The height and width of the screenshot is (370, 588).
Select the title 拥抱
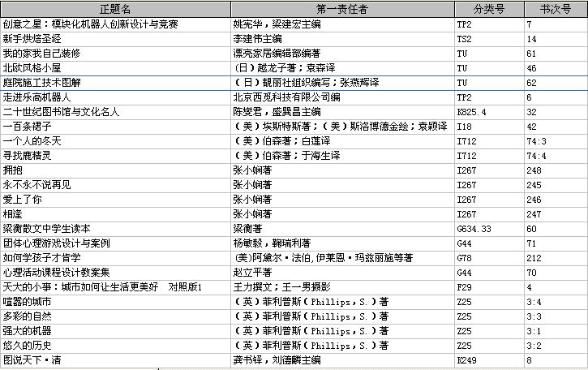(13, 170)
